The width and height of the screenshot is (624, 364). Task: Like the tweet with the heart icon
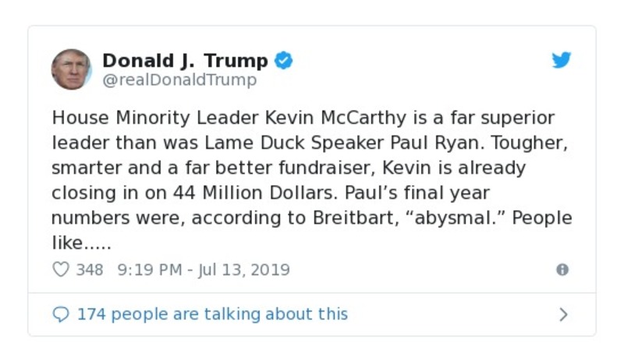(61, 270)
